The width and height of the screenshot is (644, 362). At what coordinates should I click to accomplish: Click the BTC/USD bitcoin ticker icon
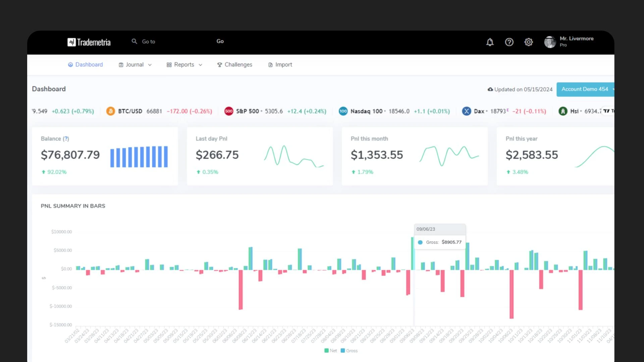[110, 111]
